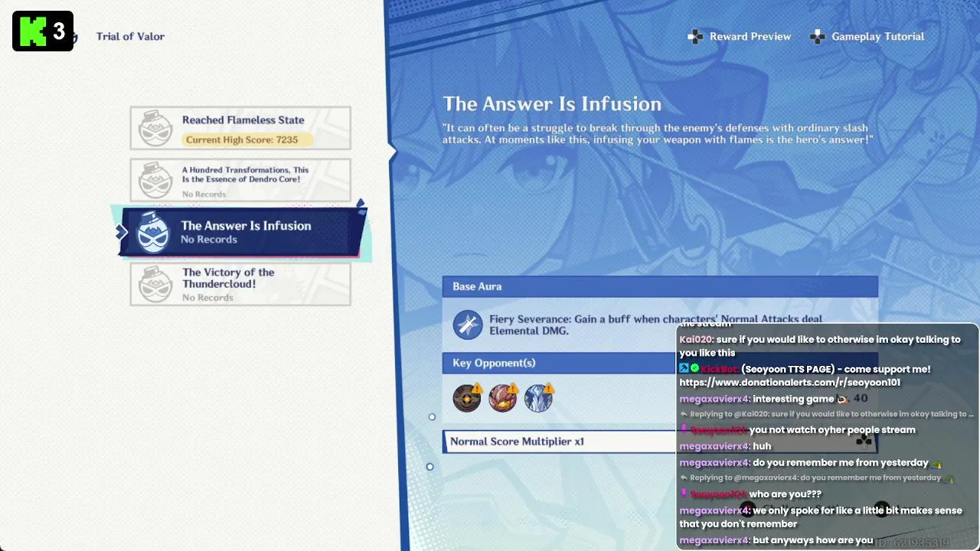The image size is (980, 551).
Task: Click No Records under Victory of the Thundercloud
Action: point(207,298)
